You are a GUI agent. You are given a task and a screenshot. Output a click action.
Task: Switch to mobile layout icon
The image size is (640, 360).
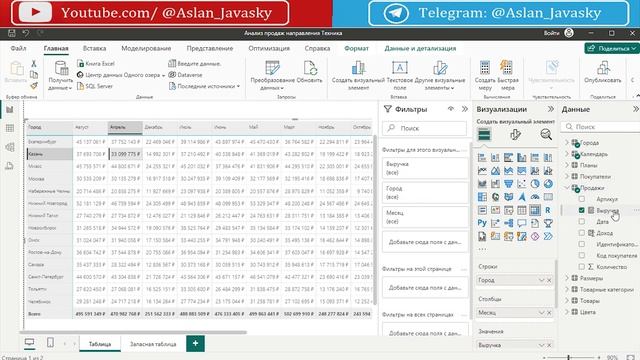(50, 342)
